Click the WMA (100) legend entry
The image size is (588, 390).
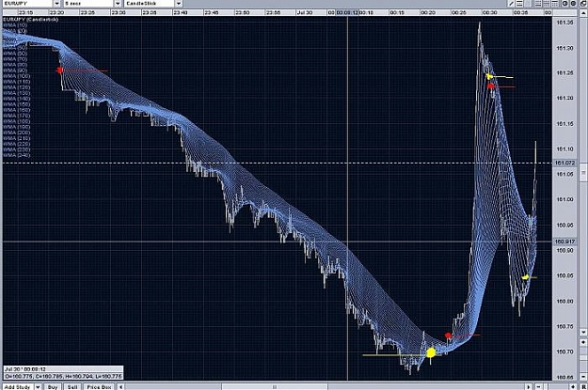(x=17, y=76)
